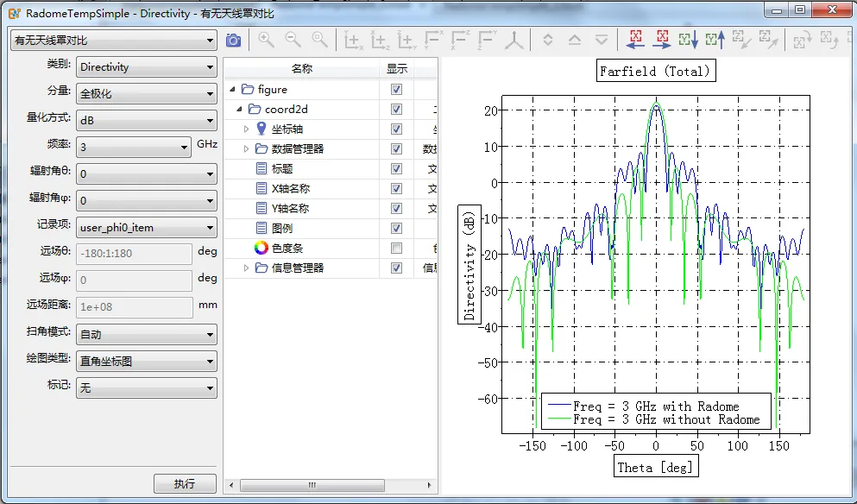The width and height of the screenshot is (857, 504).
Task: Open the 有无天线罩对比 result dropdown
Action: click(x=114, y=41)
